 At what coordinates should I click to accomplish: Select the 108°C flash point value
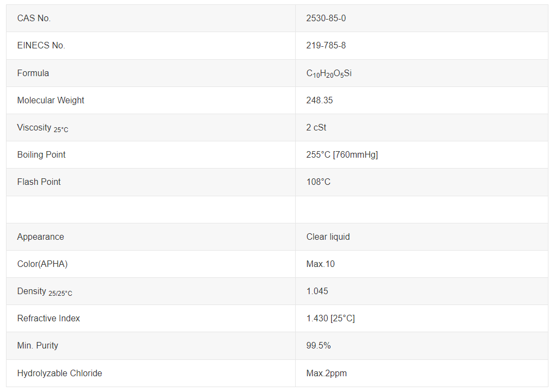tap(318, 182)
